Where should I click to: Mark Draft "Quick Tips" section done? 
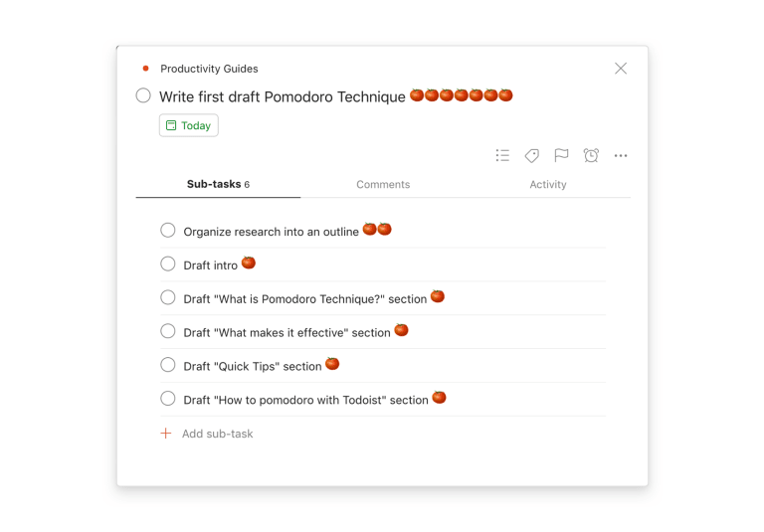click(168, 364)
